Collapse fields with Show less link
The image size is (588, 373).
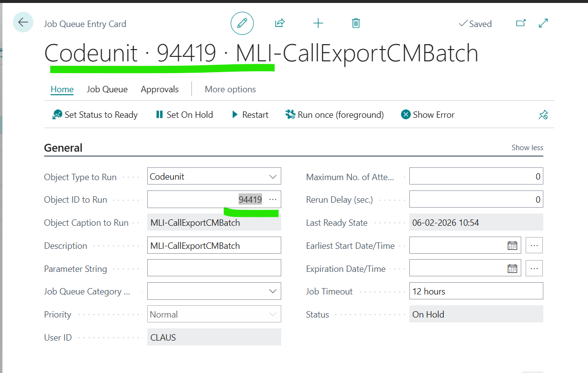click(x=527, y=148)
